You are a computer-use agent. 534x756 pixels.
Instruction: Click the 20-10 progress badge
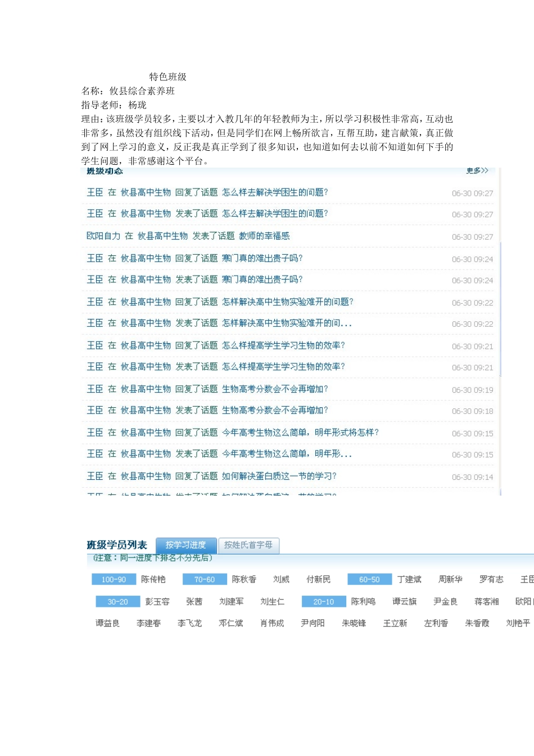tap(324, 602)
